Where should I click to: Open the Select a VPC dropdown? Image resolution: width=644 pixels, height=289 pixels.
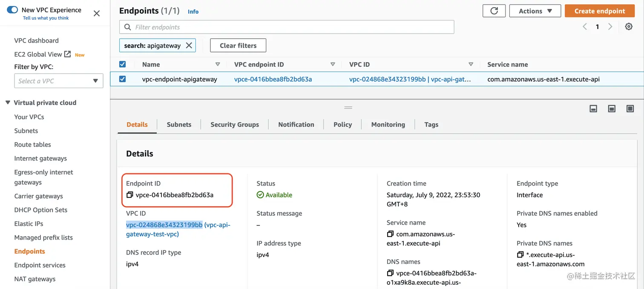[59, 81]
